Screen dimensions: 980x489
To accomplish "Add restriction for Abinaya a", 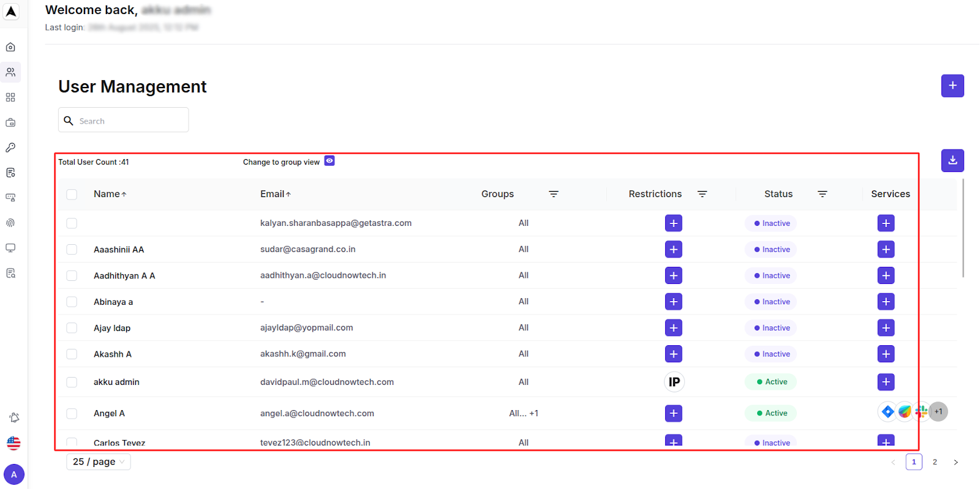I will pos(674,302).
